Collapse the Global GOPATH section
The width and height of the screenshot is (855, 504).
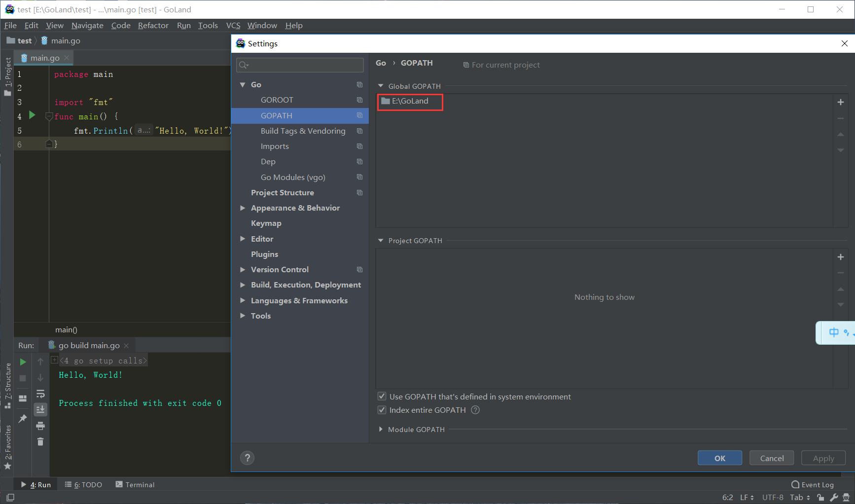(381, 86)
